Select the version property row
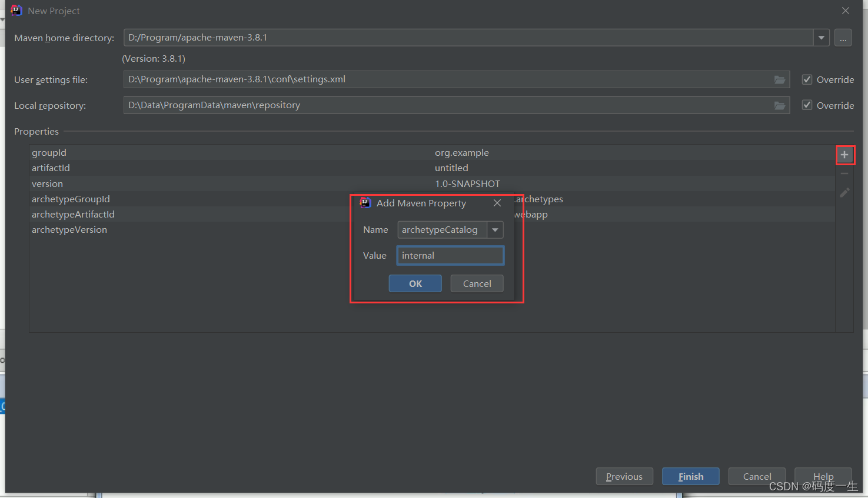868x498 pixels. (432, 183)
